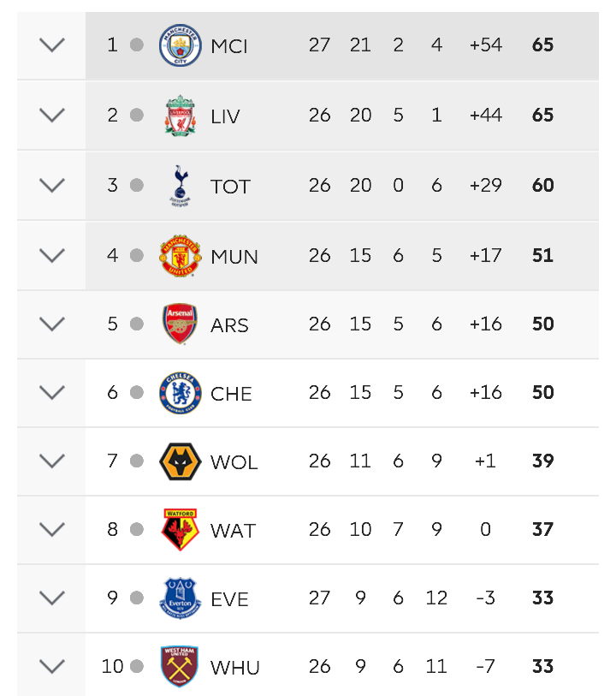616x696 pixels.
Task: Click the Watford club crest
Action: (180, 530)
